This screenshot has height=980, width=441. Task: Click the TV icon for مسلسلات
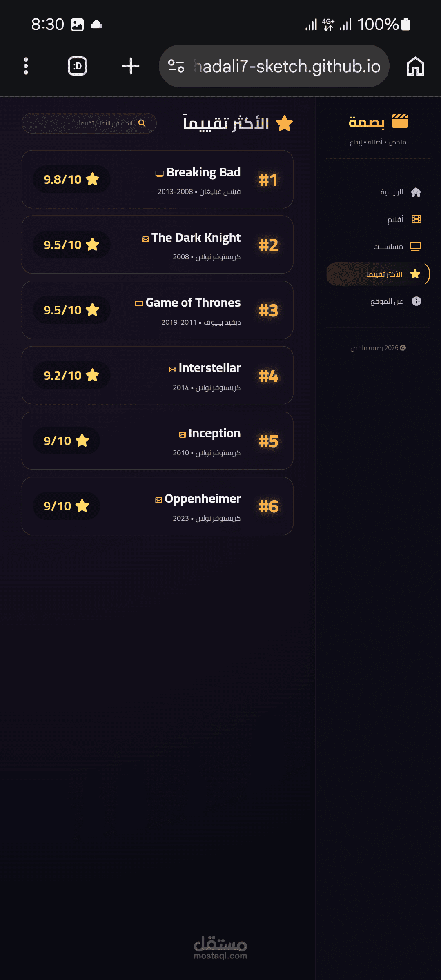[x=415, y=246]
